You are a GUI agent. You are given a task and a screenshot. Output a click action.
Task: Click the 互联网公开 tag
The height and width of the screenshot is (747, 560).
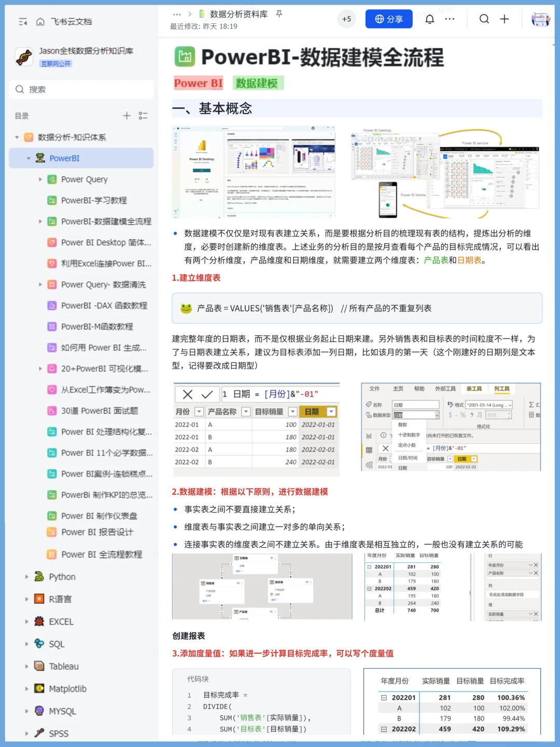click(56, 64)
